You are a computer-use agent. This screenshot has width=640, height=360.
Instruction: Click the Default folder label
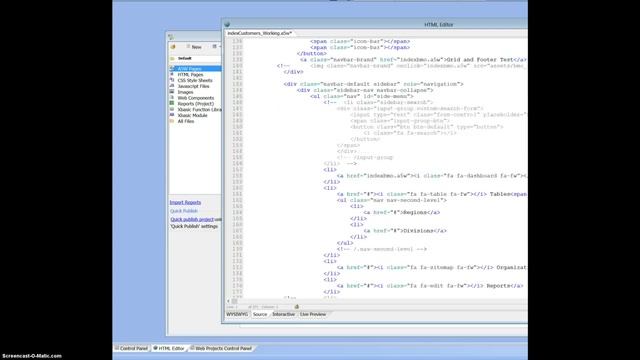[x=184, y=58]
